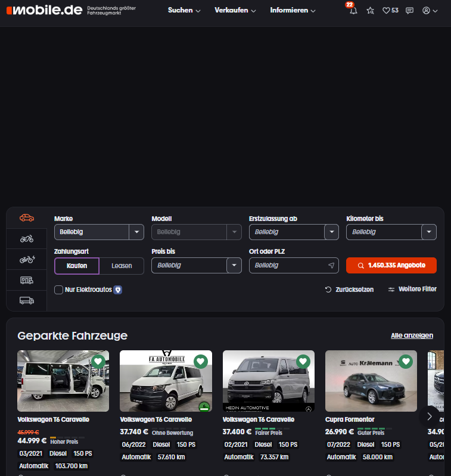451x476 pixels.
Task: Click the electric plug badge icon
Action: [x=118, y=290]
